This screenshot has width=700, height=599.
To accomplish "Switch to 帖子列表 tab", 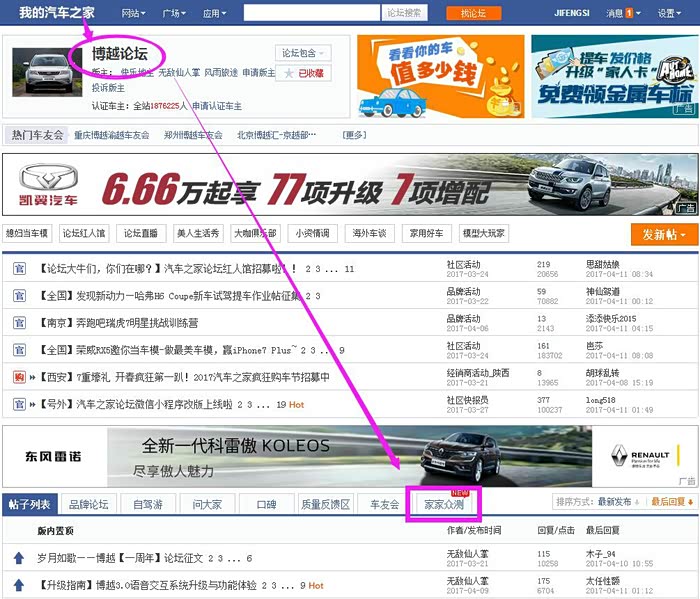I will pos(29,504).
